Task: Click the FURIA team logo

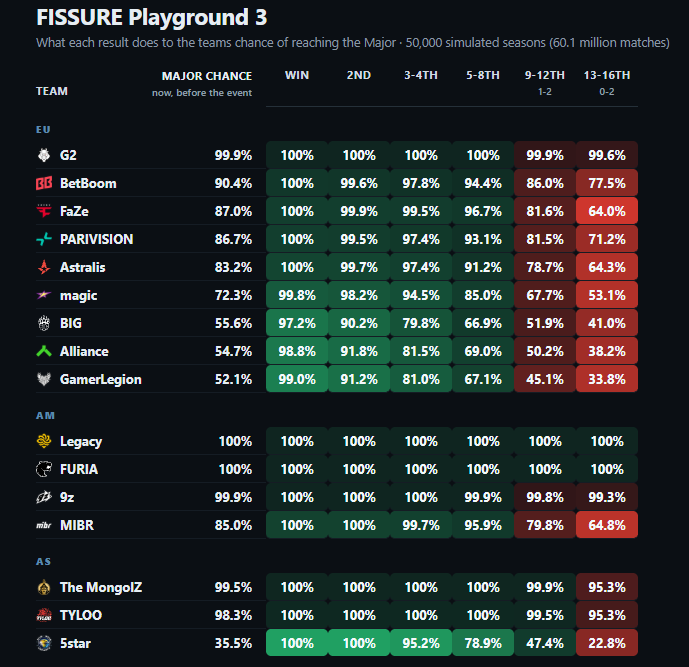Action: pyautogui.click(x=44, y=469)
